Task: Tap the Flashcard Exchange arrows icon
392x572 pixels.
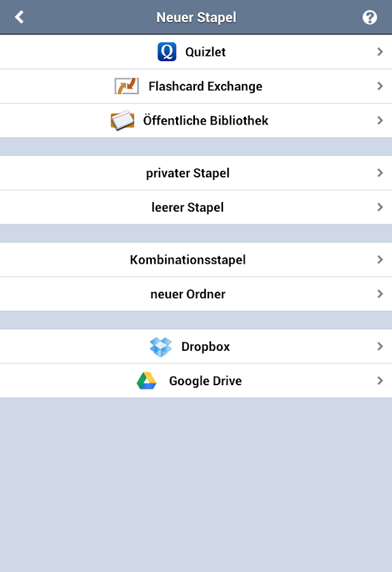Action: pos(126,86)
